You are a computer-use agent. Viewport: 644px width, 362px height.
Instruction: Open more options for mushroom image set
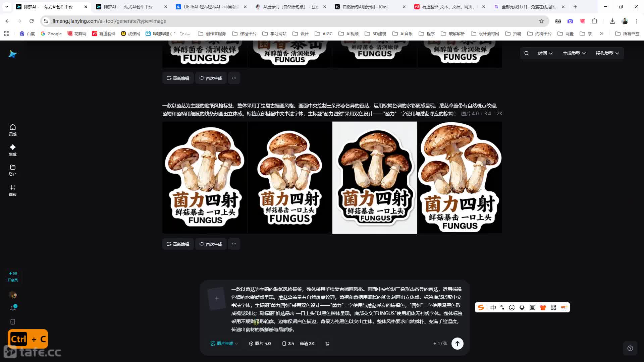234,244
